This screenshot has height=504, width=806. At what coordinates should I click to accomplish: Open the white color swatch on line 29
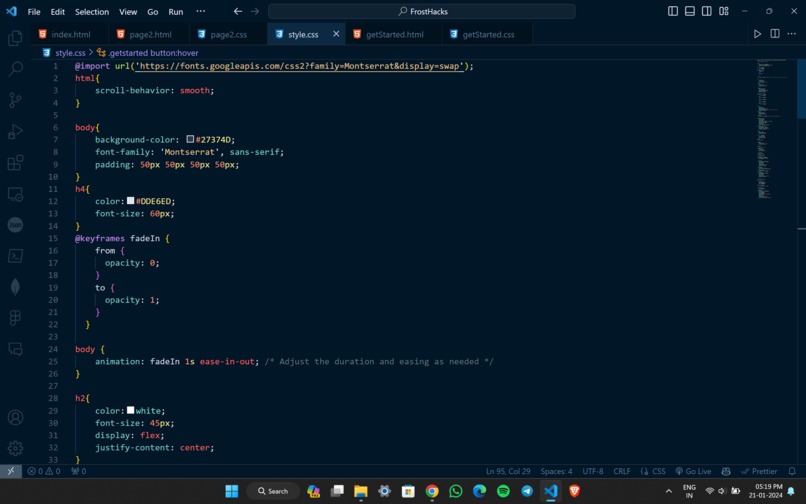131,410
